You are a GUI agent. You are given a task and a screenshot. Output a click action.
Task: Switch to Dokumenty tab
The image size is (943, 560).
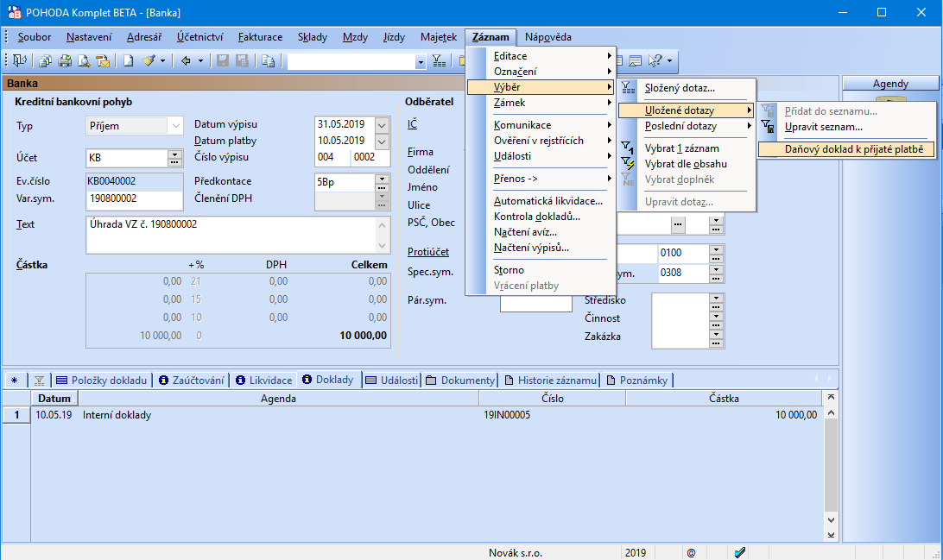pyautogui.click(x=460, y=381)
